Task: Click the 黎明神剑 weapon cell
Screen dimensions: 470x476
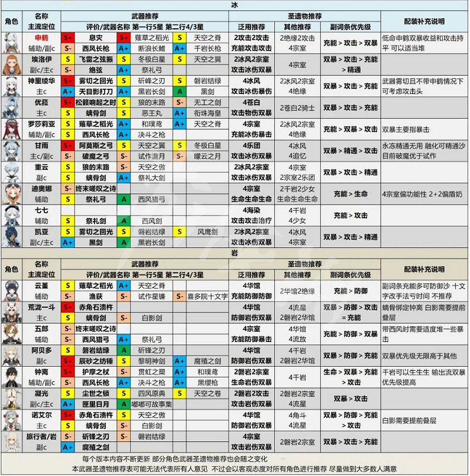Action: [x=152, y=361]
